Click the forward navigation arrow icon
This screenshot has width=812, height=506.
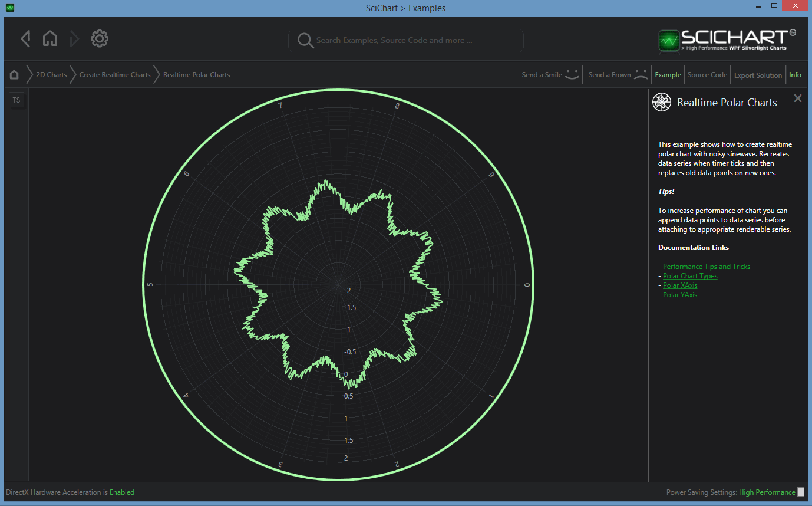74,40
